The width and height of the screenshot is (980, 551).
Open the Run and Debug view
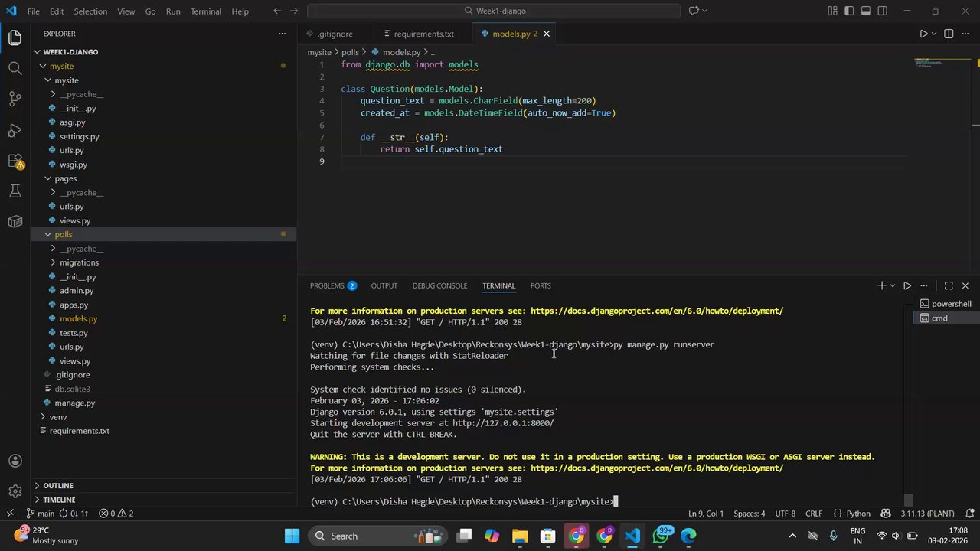pos(15,130)
